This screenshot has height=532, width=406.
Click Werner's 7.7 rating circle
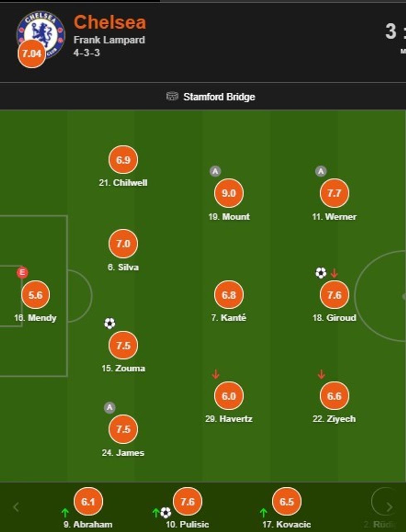(x=334, y=193)
